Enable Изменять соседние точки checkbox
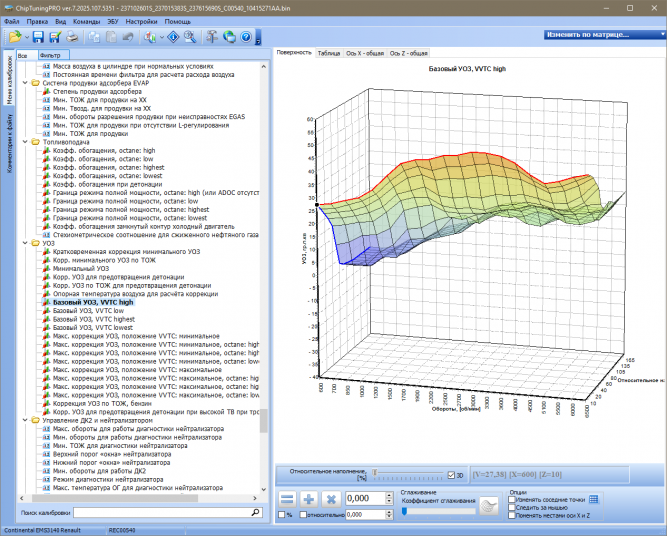This screenshot has height=536, width=667. click(512, 499)
